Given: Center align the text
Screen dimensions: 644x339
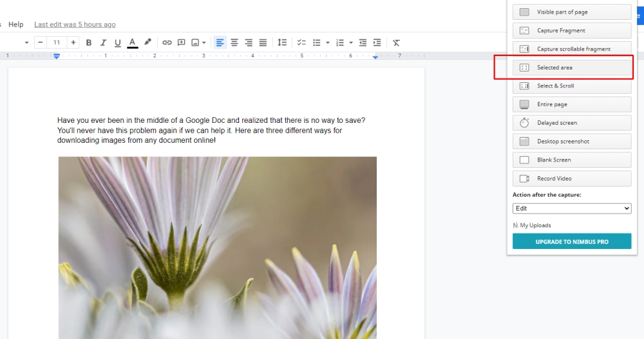Looking at the screenshot, I should tap(234, 42).
